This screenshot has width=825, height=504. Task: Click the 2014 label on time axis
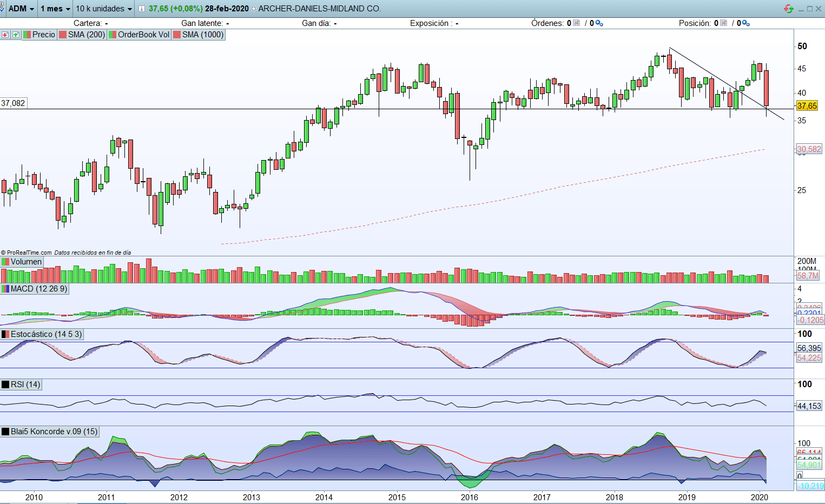(x=324, y=498)
